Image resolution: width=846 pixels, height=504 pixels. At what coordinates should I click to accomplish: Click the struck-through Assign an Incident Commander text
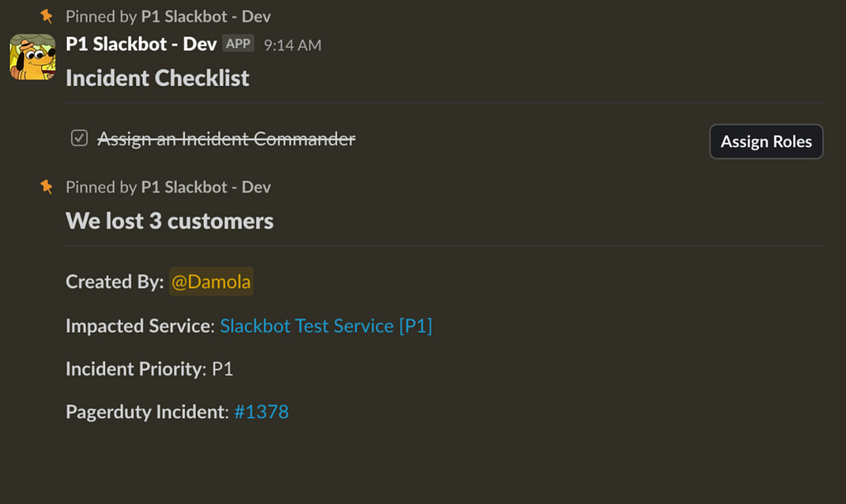point(226,139)
